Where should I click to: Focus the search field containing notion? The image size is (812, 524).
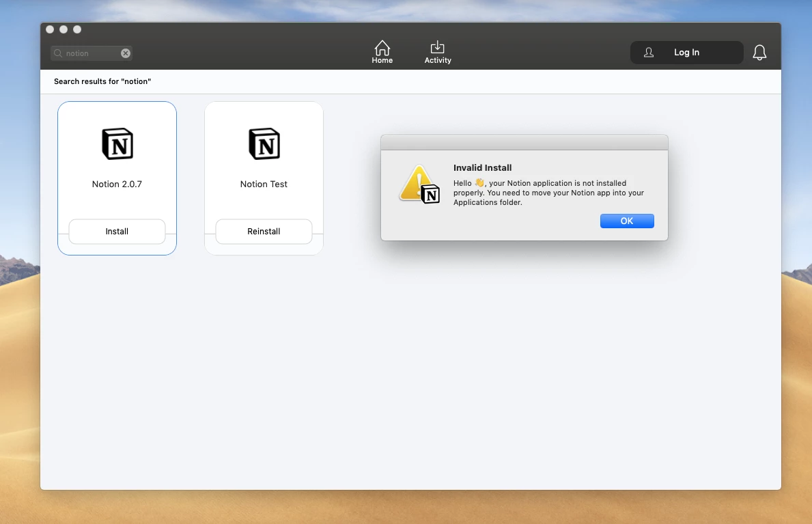tap(92, 53)
